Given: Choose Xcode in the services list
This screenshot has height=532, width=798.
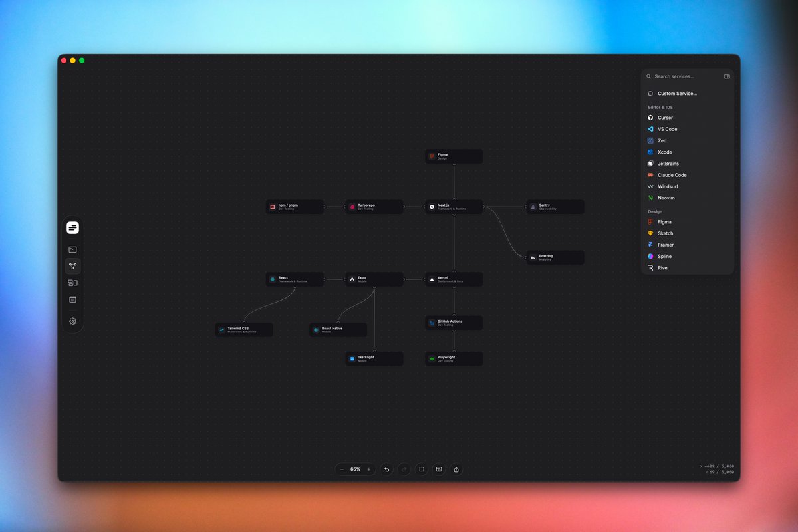Looking at the screenshot, I should (688, 152).
